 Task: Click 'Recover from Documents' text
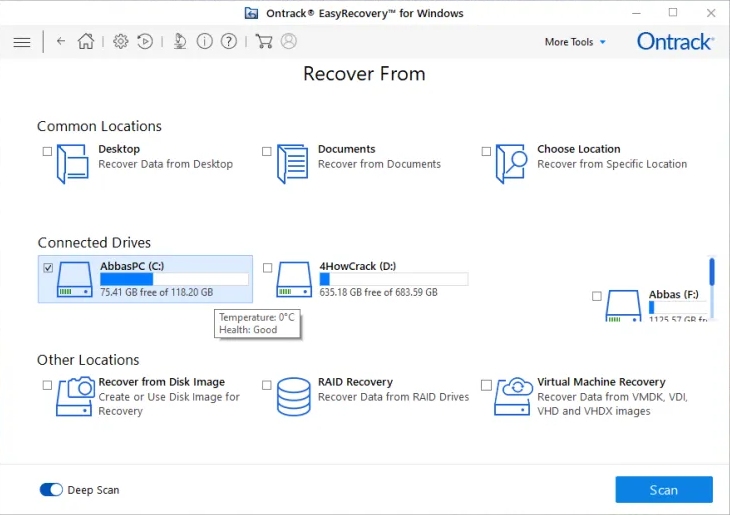(379, 164)
